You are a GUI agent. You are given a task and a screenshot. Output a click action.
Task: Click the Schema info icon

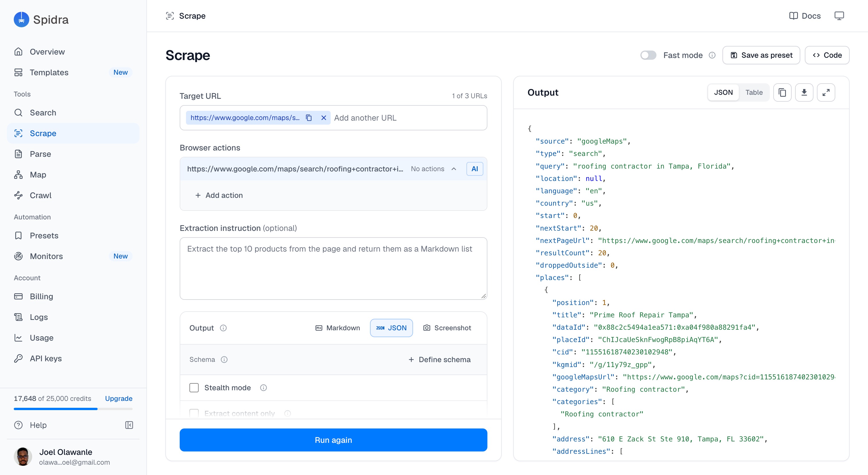point(224,360)
